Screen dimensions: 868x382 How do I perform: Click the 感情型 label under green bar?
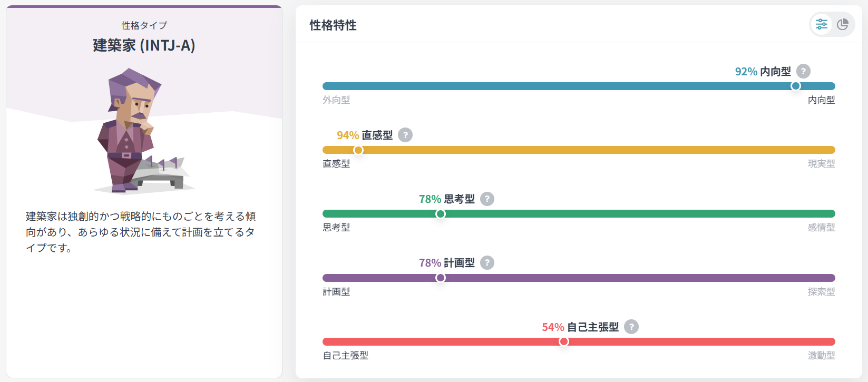coord(821,228)
